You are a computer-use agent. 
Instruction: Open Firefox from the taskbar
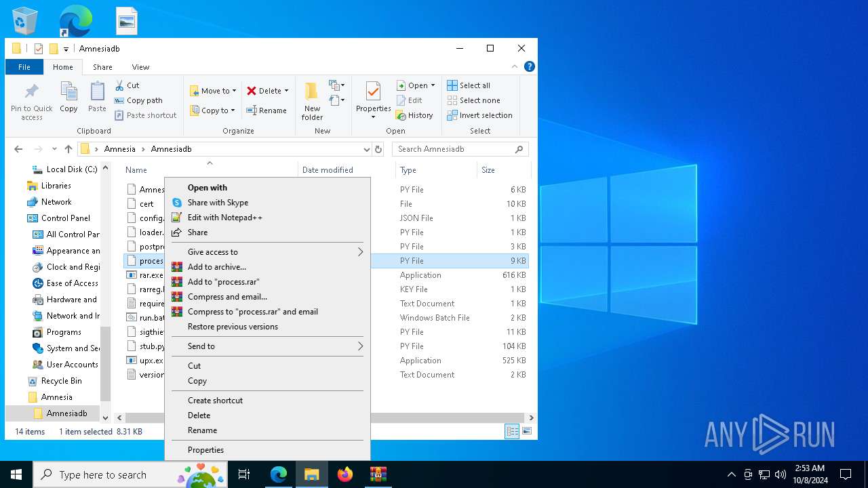click(x=345, y=474)
